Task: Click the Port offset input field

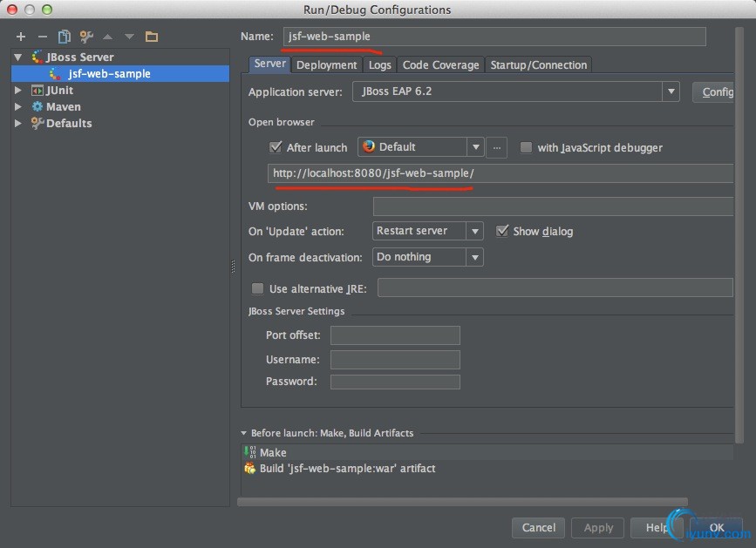Action: pos(395,335)
